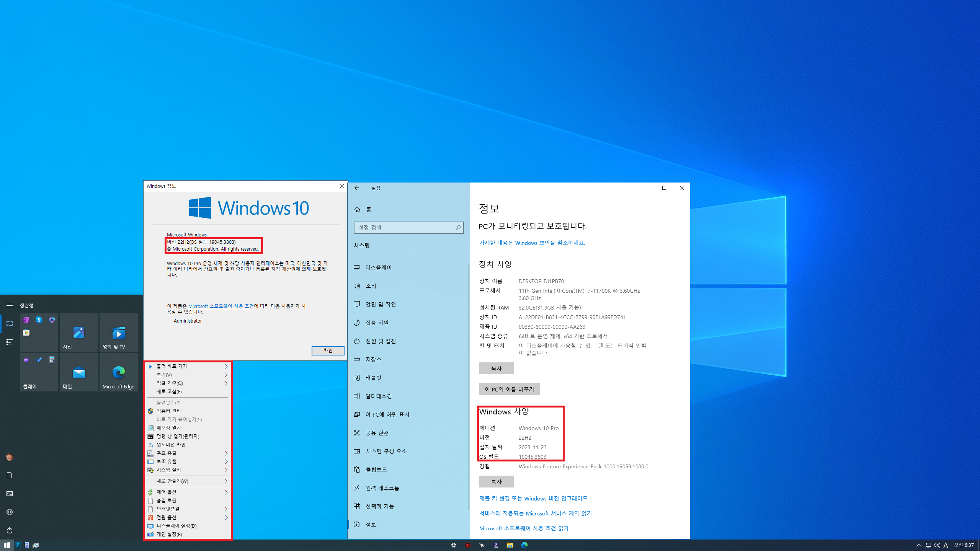Select 새로 고침(E) in context menu
The height and width of the screenshot is (551, 980).
(x=188, y=391)
